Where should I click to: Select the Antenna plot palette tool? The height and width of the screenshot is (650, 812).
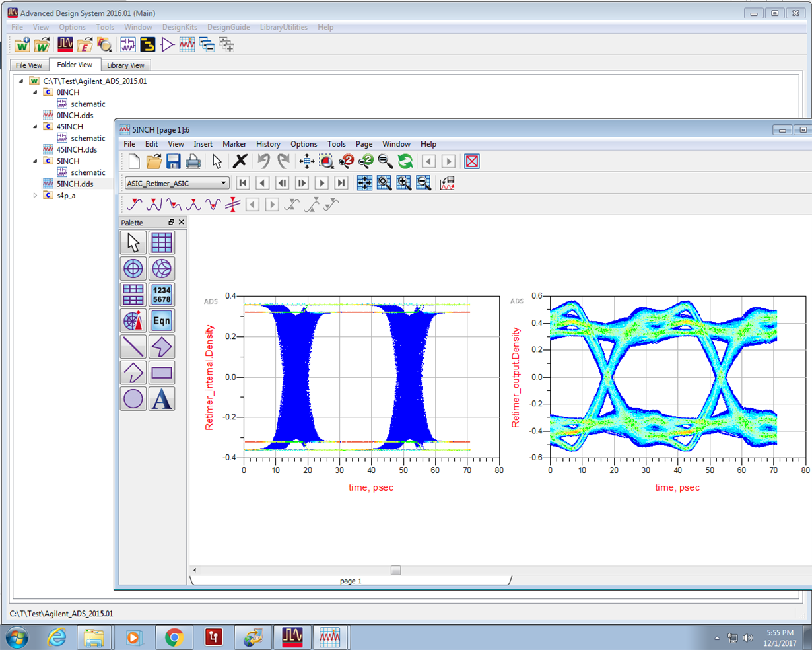[133, 321]
